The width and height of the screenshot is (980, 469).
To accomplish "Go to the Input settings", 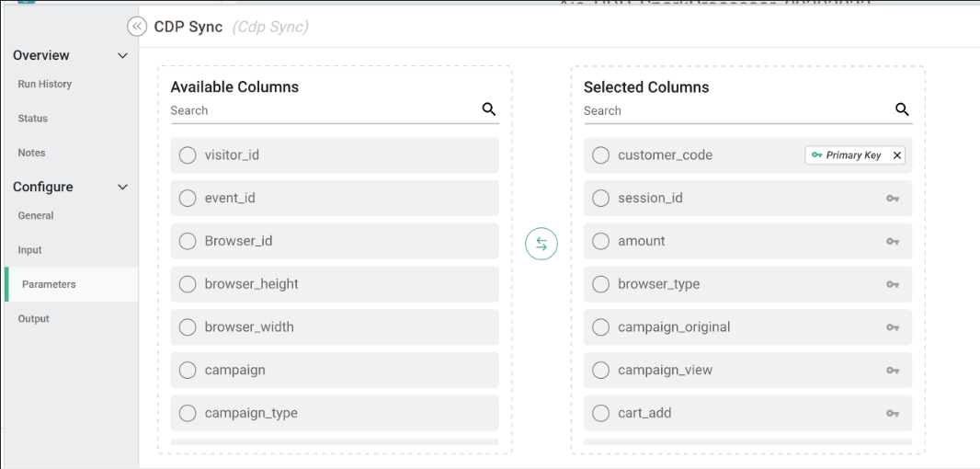I will 30,250.
